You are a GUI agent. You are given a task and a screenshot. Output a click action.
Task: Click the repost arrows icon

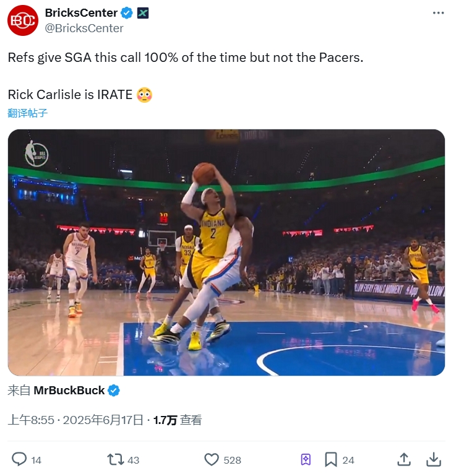(115, 459)
